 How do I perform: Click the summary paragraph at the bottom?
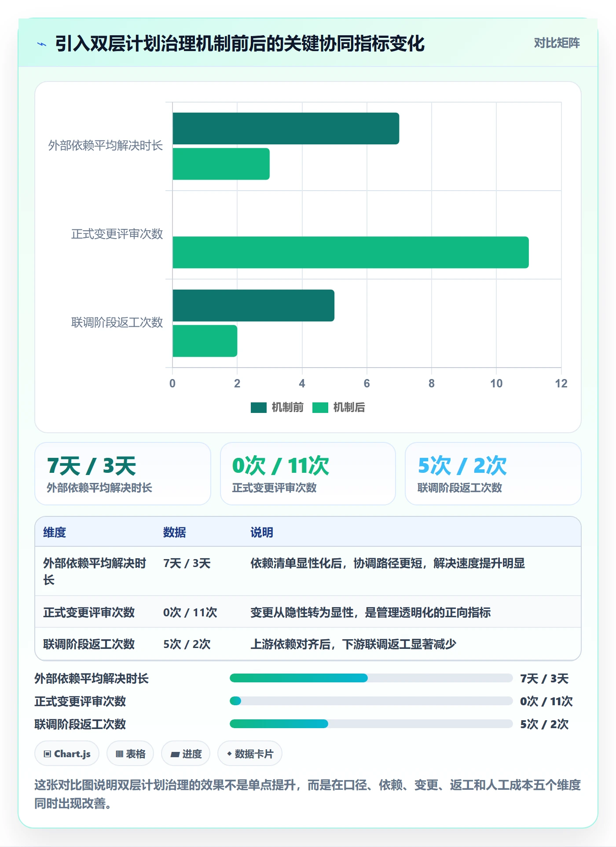(308, 794)
